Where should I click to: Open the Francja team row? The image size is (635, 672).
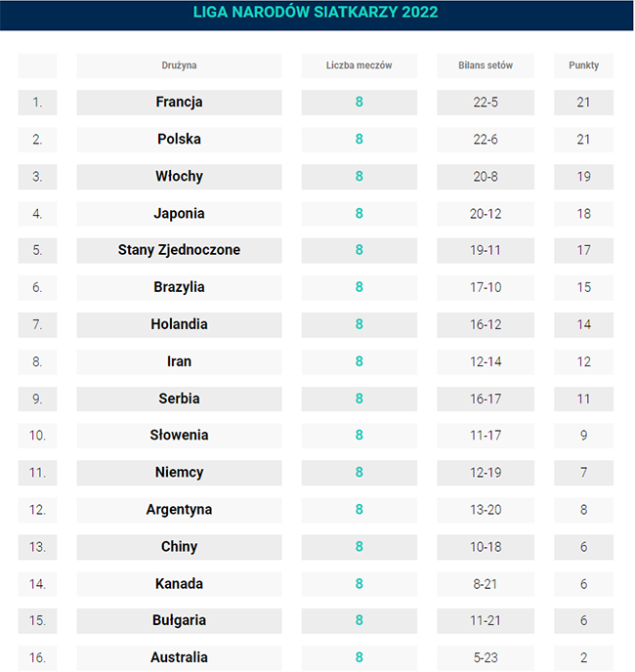pos(179,103)
